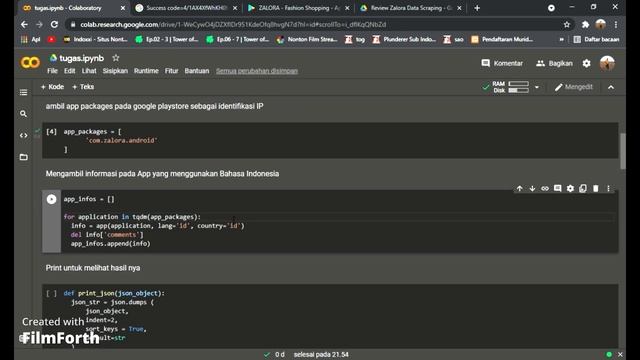Open the Google account avatar in Colab

[607, 63]
